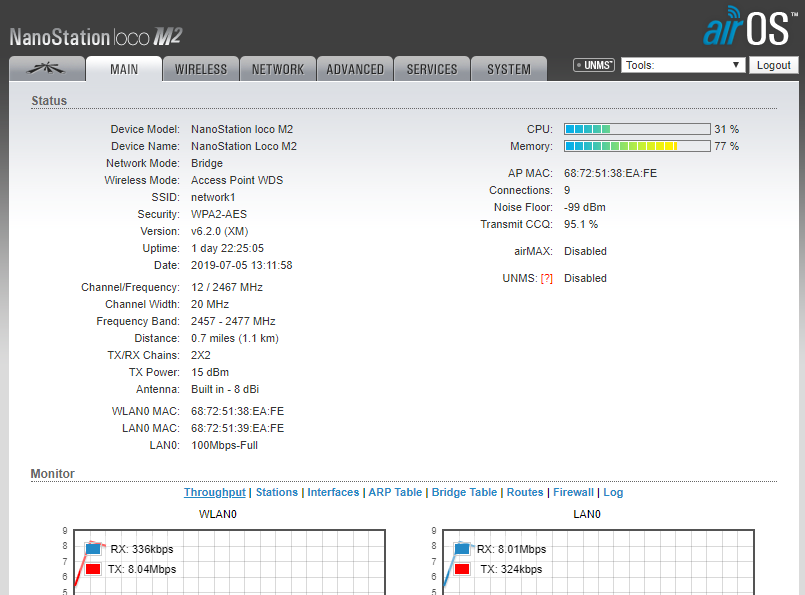Click the Transmit CCQ value 95.1 %
805x595 pixels.
pyautogui.click(x=581, y=224)
